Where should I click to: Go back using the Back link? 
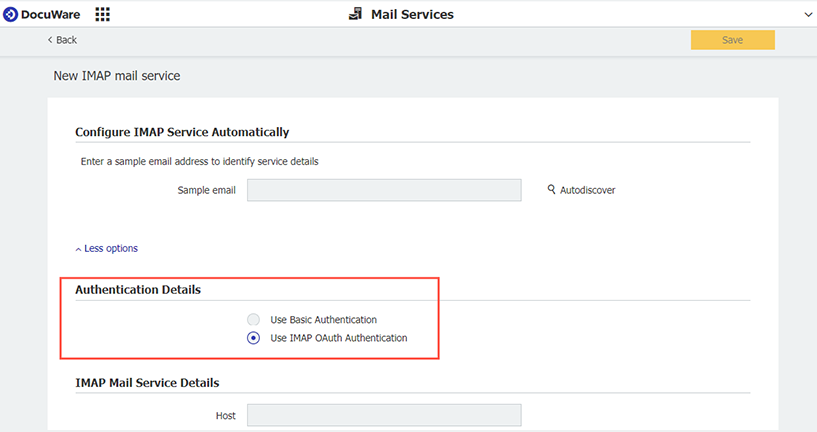click(66, 40)
